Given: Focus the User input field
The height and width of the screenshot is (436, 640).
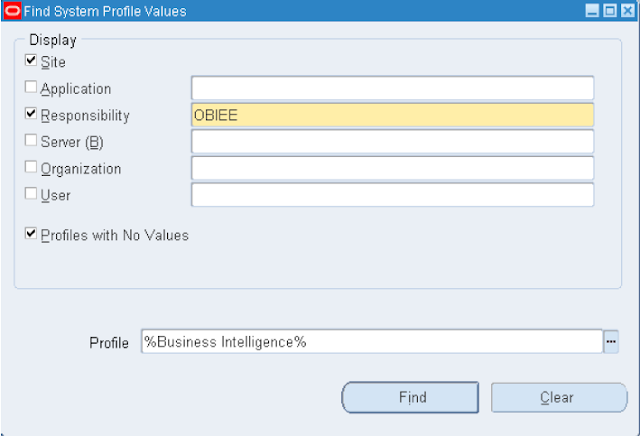Looking at the screenshot, I should point(392,194).
